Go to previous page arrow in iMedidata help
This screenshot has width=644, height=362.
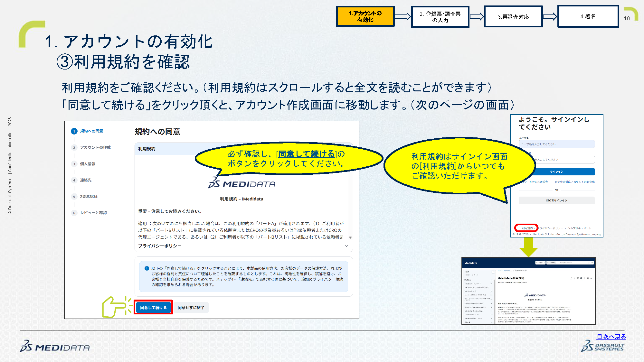[x=571, y=278]
